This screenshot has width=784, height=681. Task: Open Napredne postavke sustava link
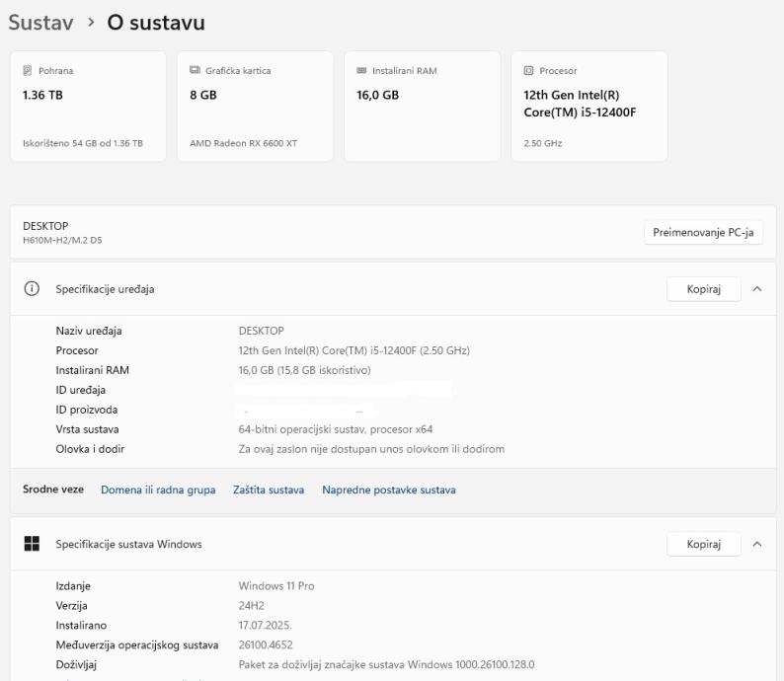pyautogui.click(x=388, y=491)
